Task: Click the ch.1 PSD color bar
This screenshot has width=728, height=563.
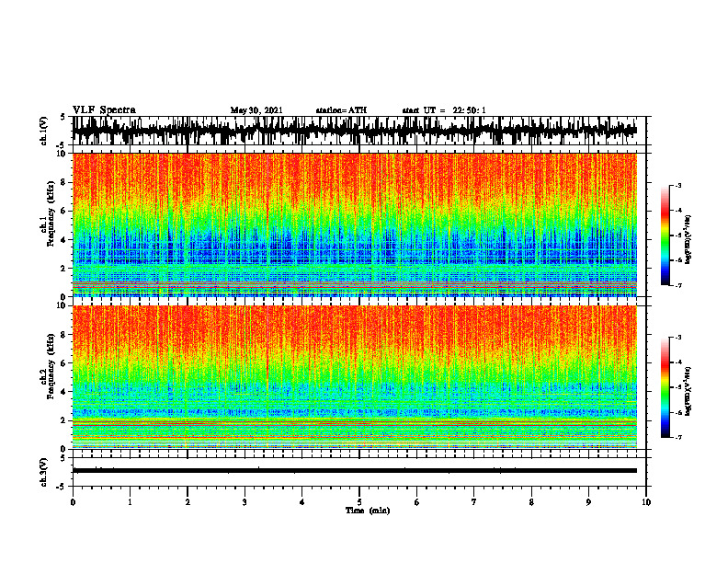Action: (665, 236)
